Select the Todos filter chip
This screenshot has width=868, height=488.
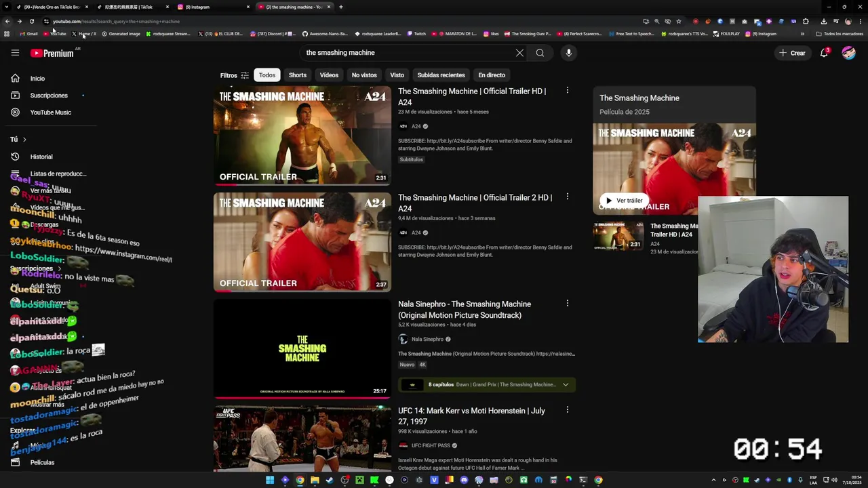[x=267, y=75]
